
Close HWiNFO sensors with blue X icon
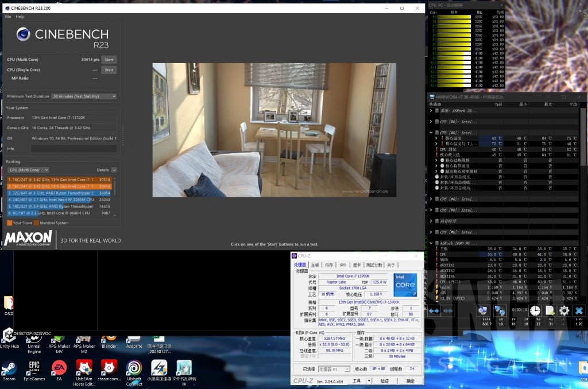pos(579,310)
